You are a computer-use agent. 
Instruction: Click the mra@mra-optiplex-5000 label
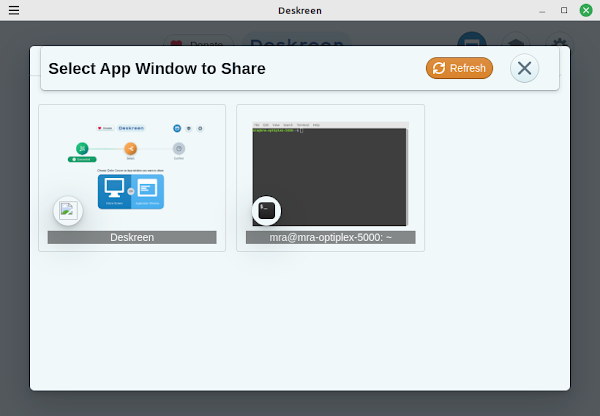331,237
